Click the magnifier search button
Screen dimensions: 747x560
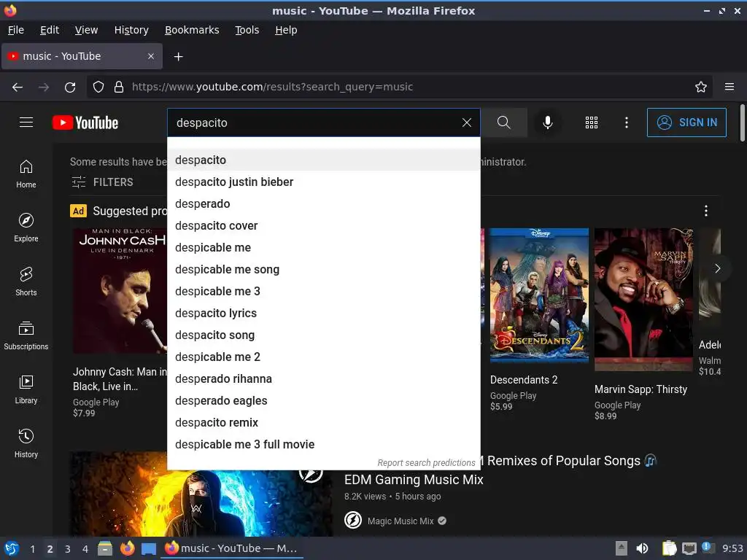point(503,122)
